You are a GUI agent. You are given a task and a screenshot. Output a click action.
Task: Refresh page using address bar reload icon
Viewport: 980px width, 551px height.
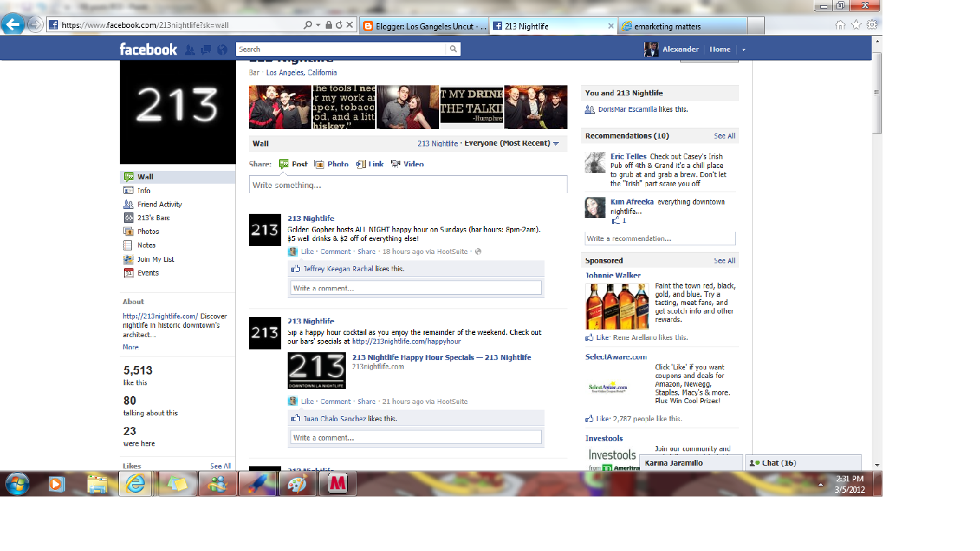click(x=339, y=25)
